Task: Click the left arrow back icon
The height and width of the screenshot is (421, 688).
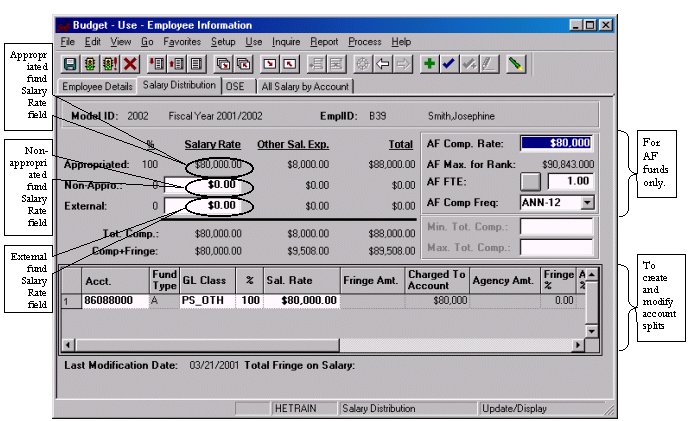Action: point(383,64)
